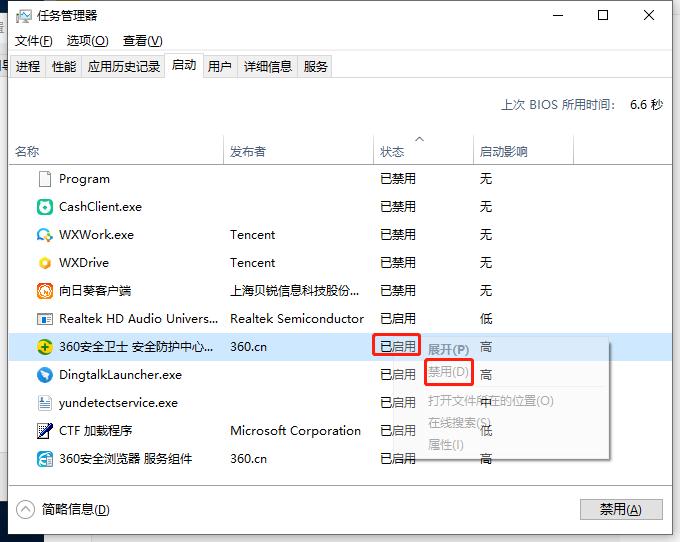The width and height of the screenshot is (680, 542).
Task: Click the 360安全浏览器 服务组件 icon
Action: point(45,459)
